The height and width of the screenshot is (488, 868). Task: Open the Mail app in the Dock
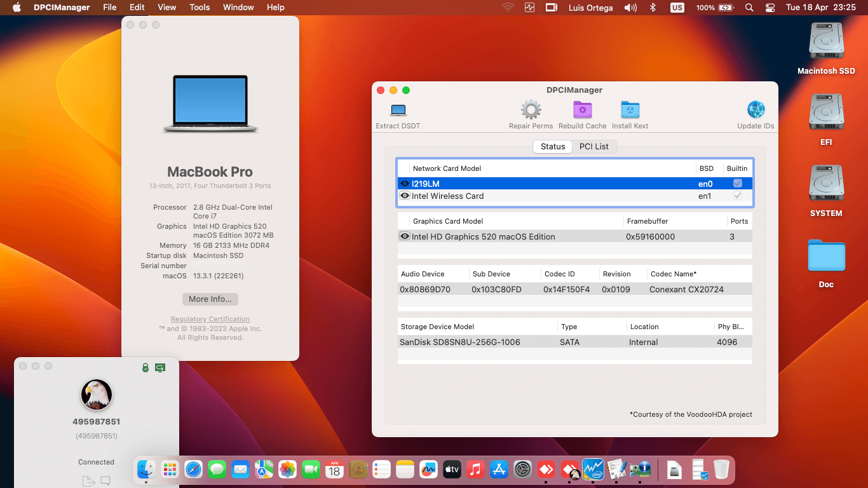pyautogui.click(x=240, y=470)
